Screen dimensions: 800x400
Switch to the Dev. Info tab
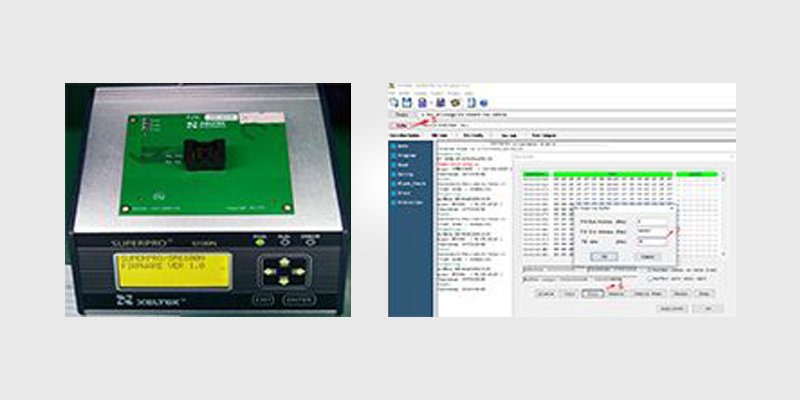[509, 135]
